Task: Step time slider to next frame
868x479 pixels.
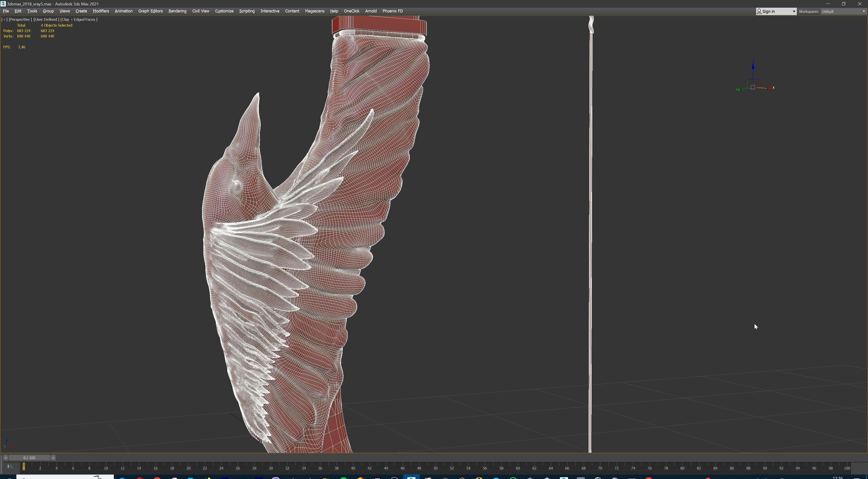Action: click(53, 458)
